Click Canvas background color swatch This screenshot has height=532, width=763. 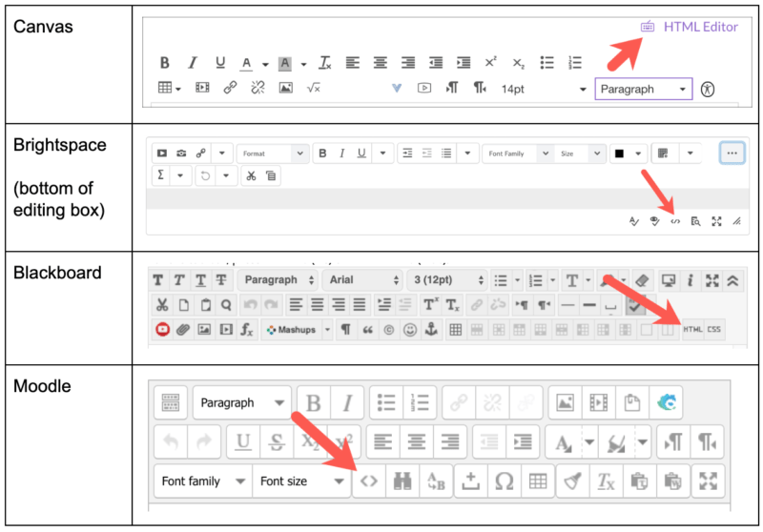coord(284,63)
